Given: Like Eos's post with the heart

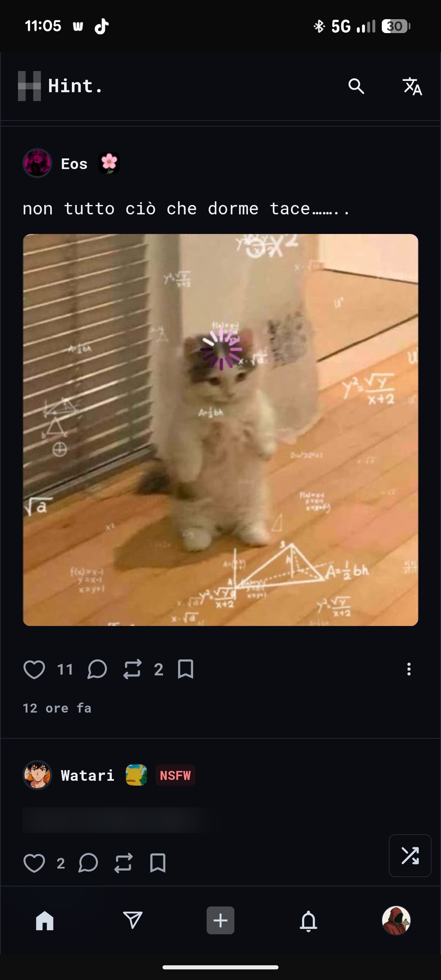Looking at the screenshot, I should [x=34, y=669].
